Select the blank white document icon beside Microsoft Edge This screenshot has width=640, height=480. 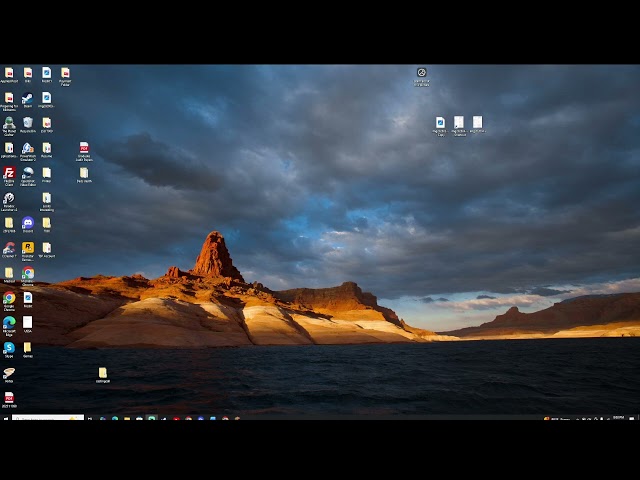coord(27,324)
